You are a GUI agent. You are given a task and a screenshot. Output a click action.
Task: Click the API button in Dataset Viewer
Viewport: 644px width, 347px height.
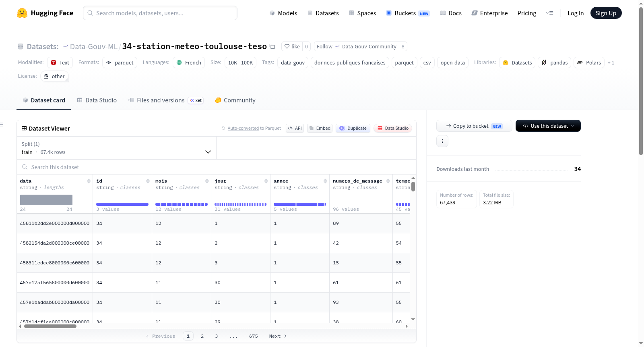coord(295,128)
